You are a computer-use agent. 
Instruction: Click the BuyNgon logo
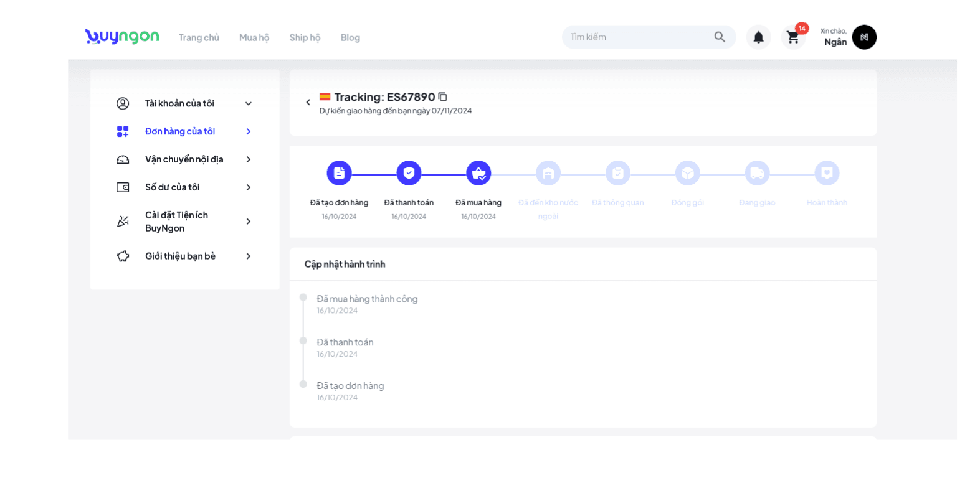pos(122,37)
